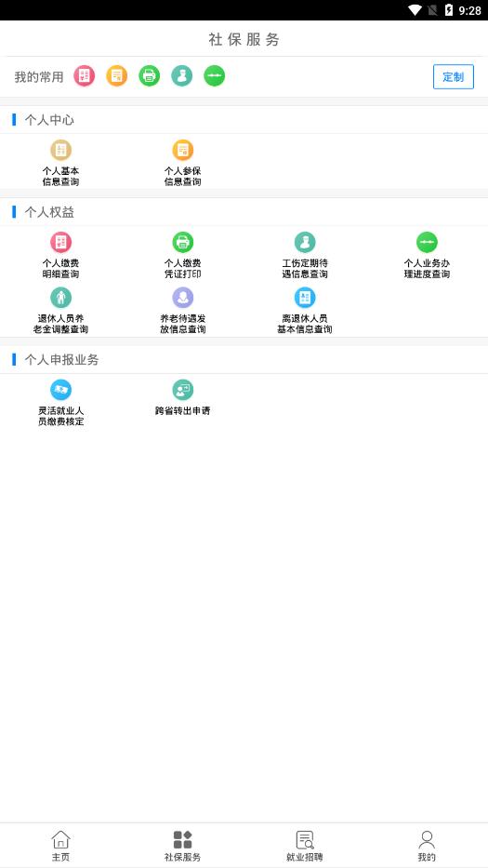Switch to 主页 home tab
Viewport: 488px width, 868px height.
click(60, 846)
